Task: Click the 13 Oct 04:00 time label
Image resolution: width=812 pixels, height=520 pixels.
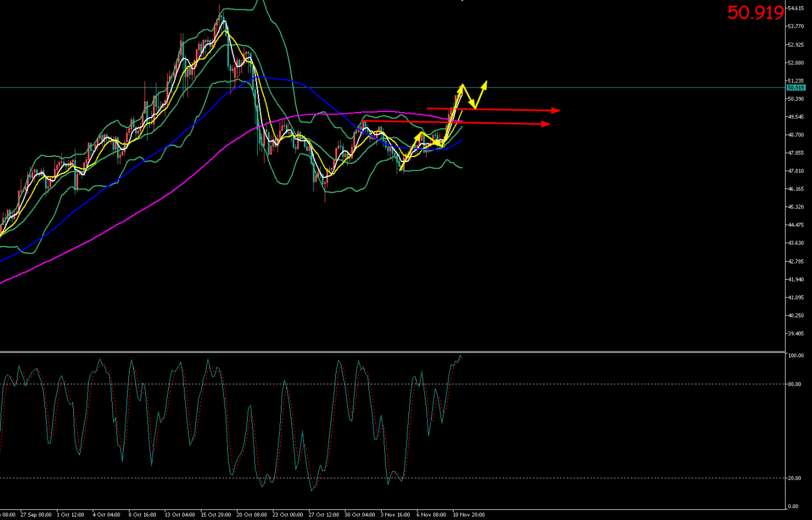Action: pos(179,515)
